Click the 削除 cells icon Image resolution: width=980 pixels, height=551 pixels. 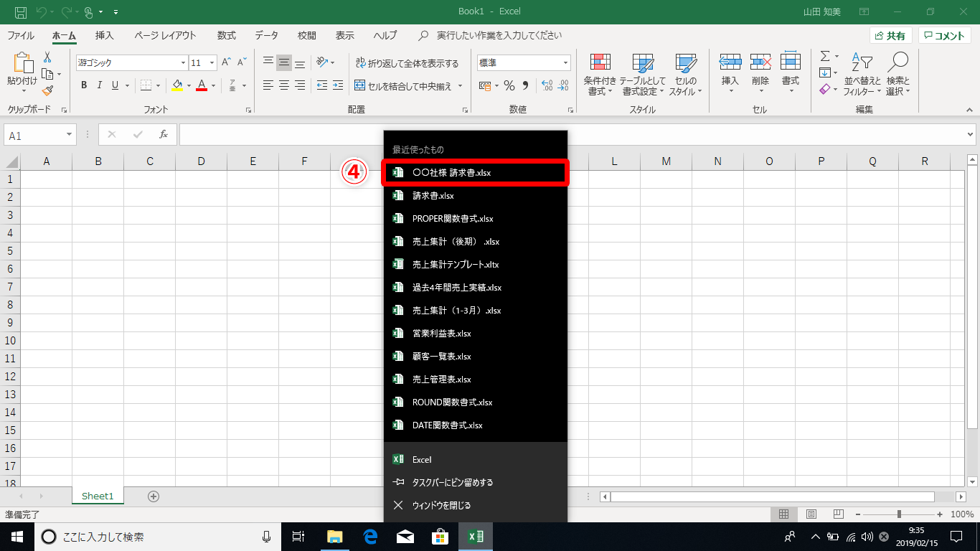[x=760, y=62]
